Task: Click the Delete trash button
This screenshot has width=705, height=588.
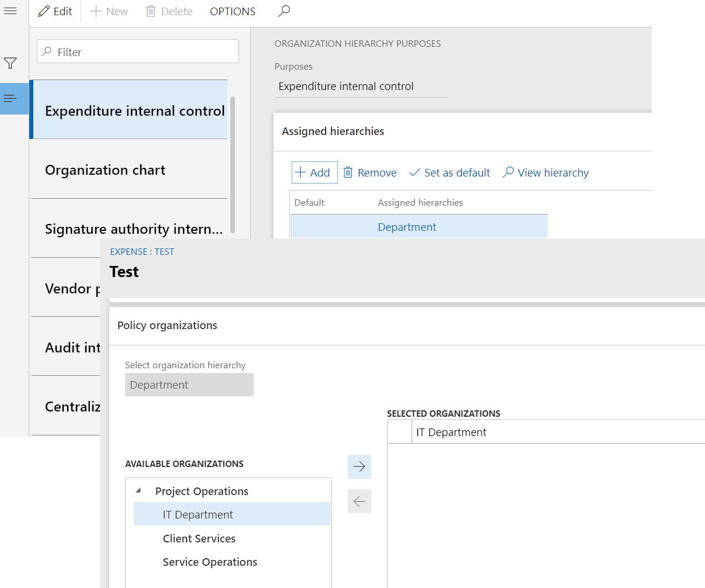Action: click(169, 11)
